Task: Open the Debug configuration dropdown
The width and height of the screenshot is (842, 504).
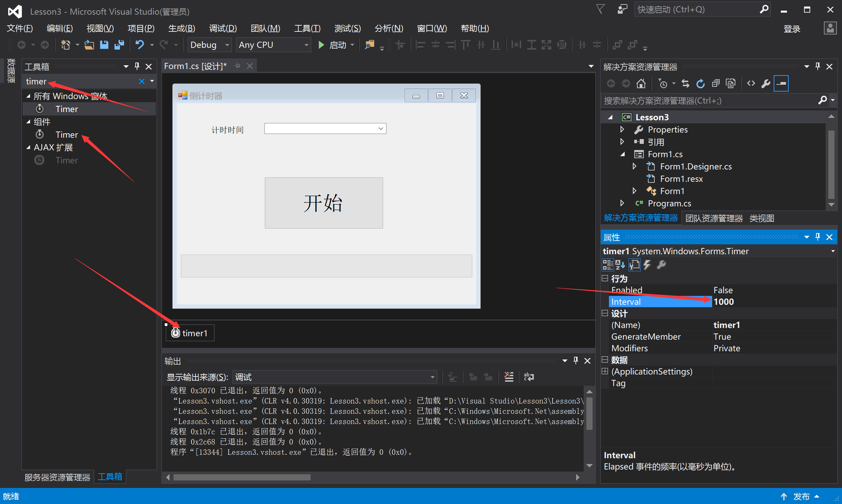Action: [x=210, y=45]
